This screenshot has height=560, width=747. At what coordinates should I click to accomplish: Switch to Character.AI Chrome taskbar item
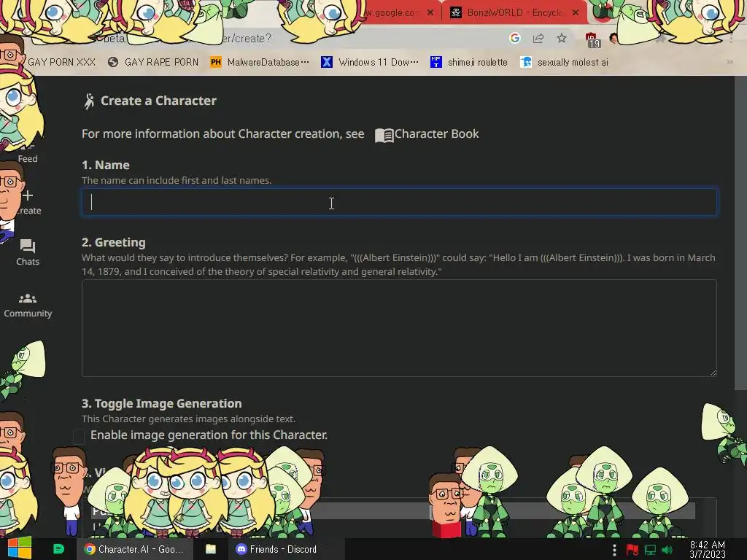(x=135, y=549)
